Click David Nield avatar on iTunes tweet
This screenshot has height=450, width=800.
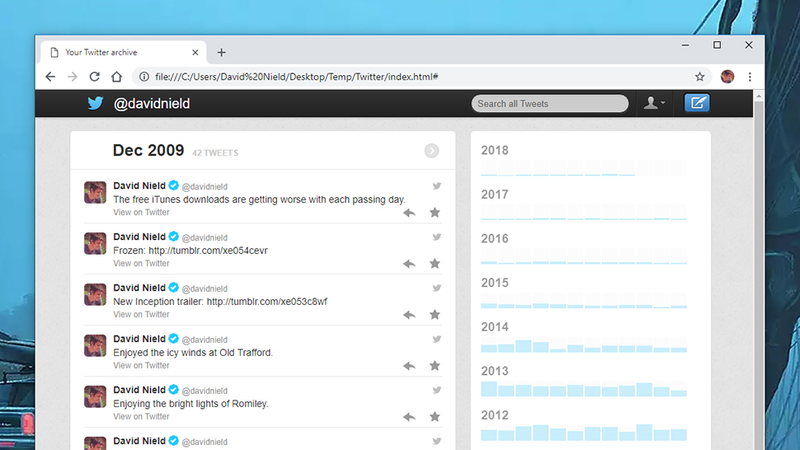coord(95,192)
